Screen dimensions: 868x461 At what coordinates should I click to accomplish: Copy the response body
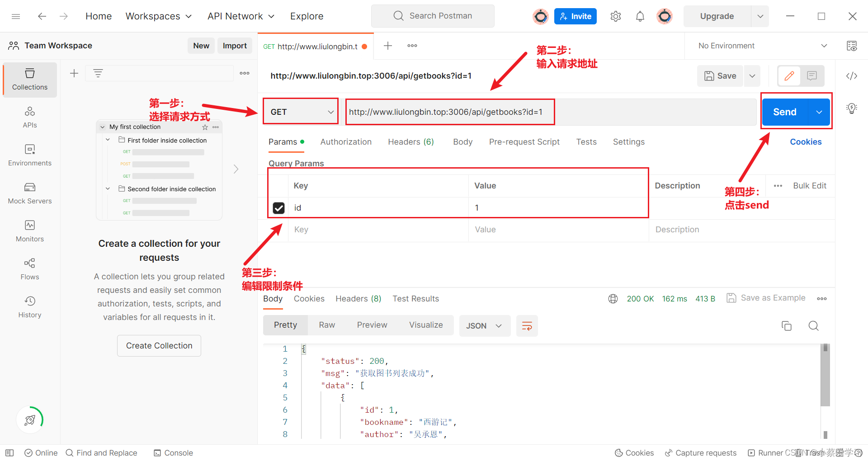pyautogui.click(x=787, y=326)
